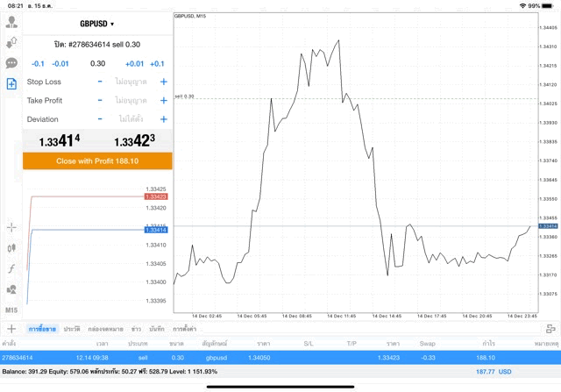Increase volume by +0.01

coord(134,64)
